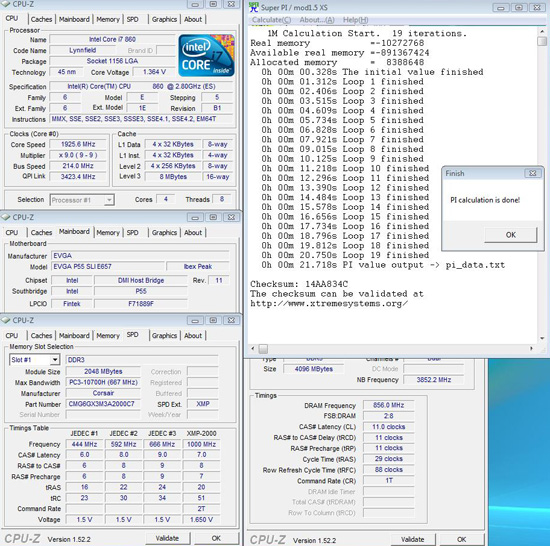Click OK in CPU-Z Memory window
This screenshot has width=550, height=546.
[462, 539]
